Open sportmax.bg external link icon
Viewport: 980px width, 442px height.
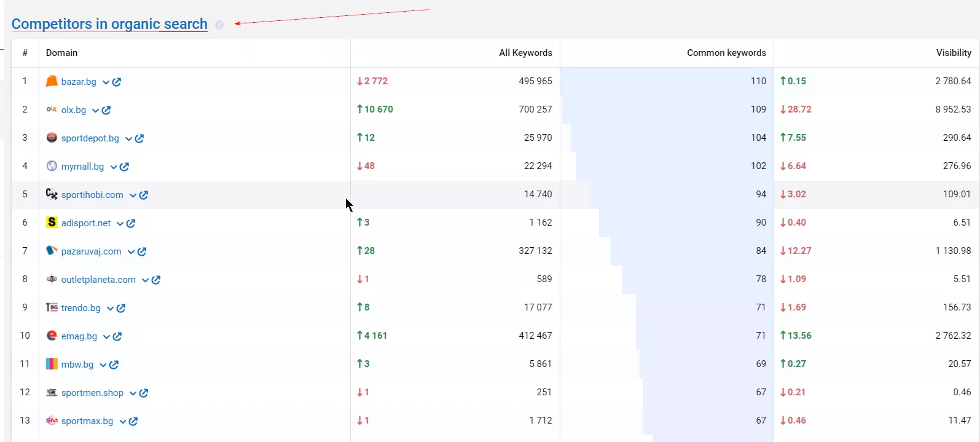[133, 421]
